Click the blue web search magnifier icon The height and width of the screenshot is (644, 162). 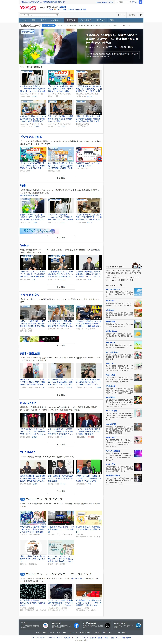click(x=140, y=2)
